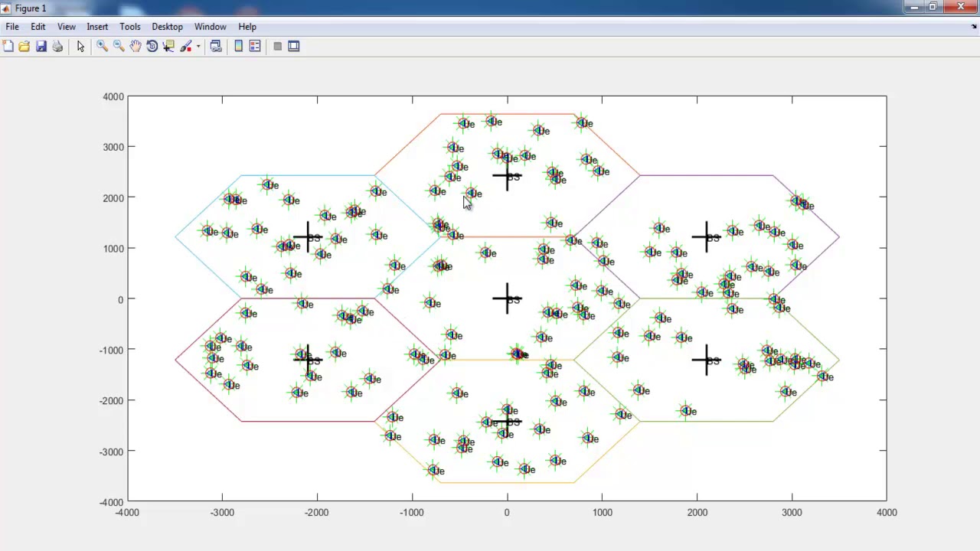
Task: Click the MATLAB icon in the title bar
Action: (7, 8)
